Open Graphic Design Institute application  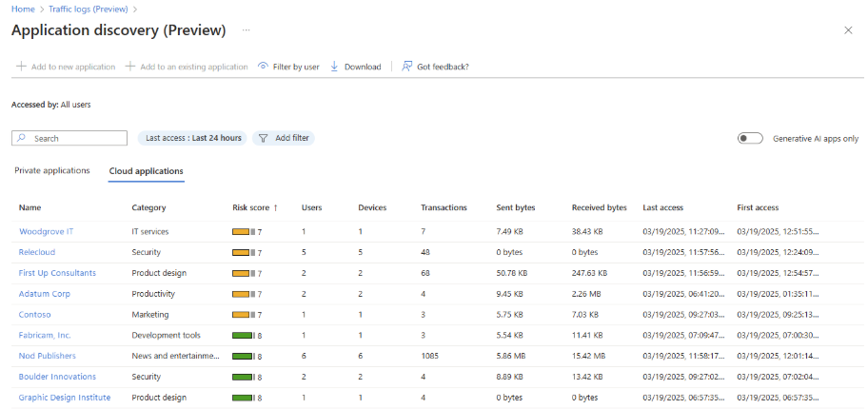pos(64,398)
